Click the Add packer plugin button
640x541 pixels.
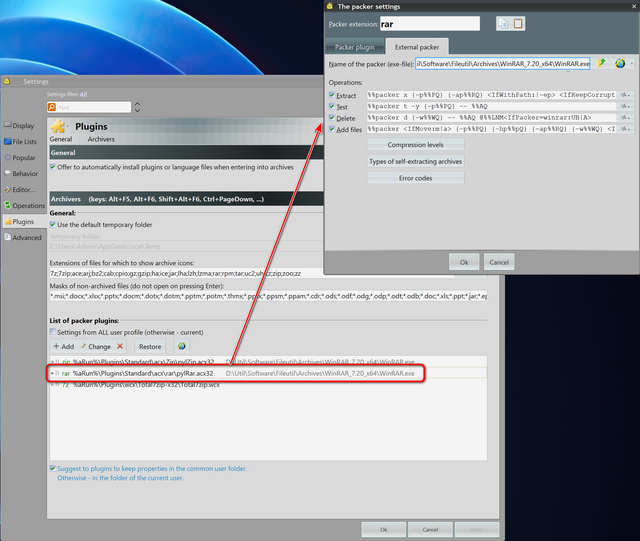[x=64, y=346]
